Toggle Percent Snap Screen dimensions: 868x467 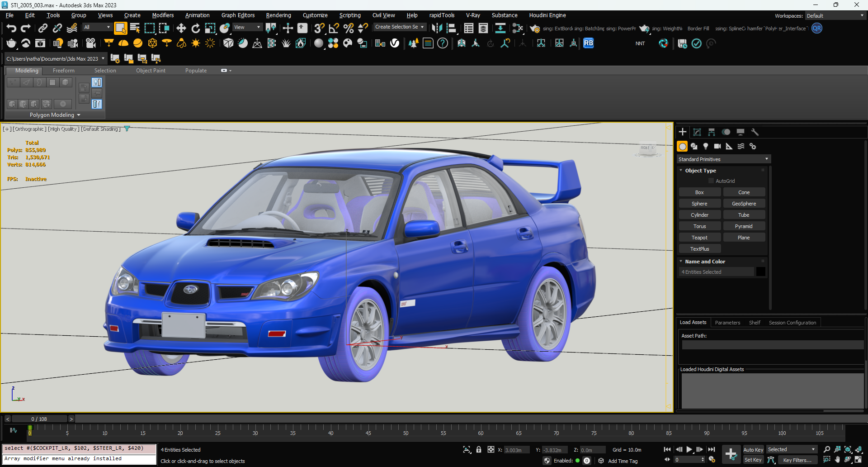coord(349,29)
